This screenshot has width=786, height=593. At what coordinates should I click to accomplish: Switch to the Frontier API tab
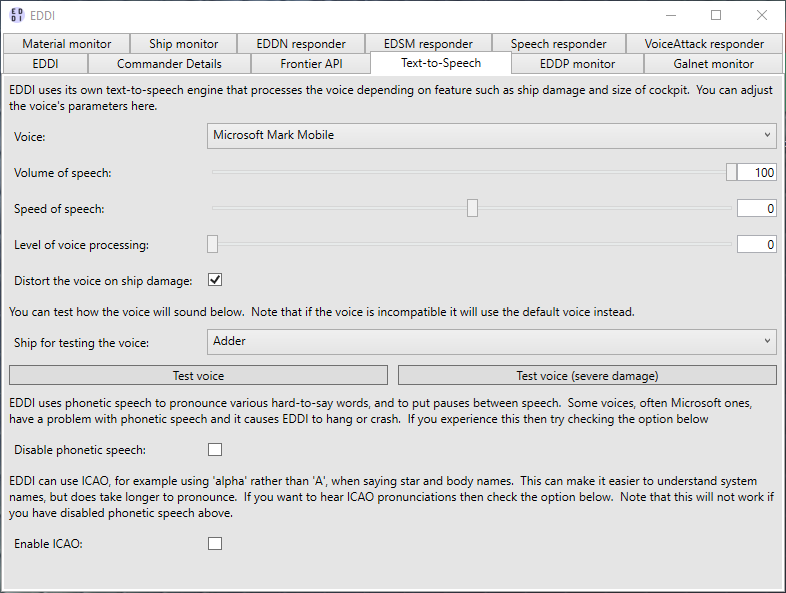pyautogui.click(x=311, y=64)
